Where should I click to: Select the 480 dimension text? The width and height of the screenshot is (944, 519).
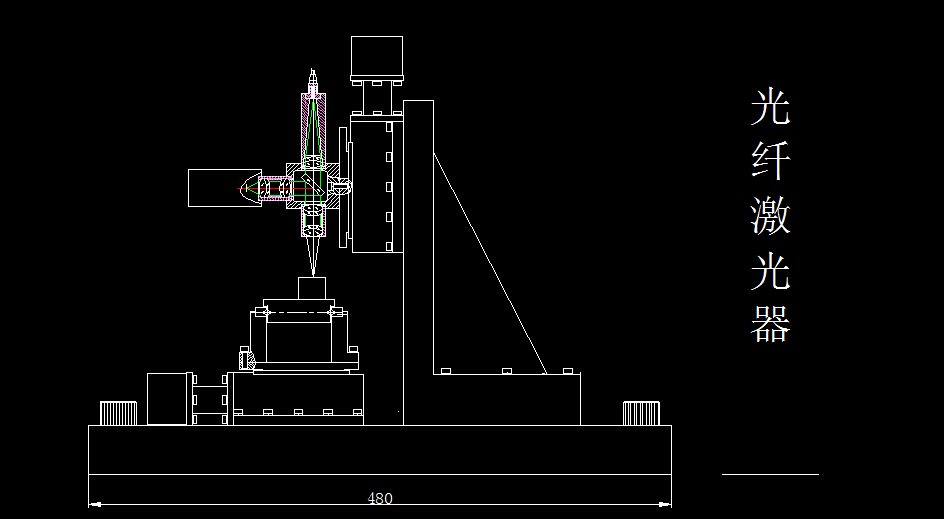380,498
